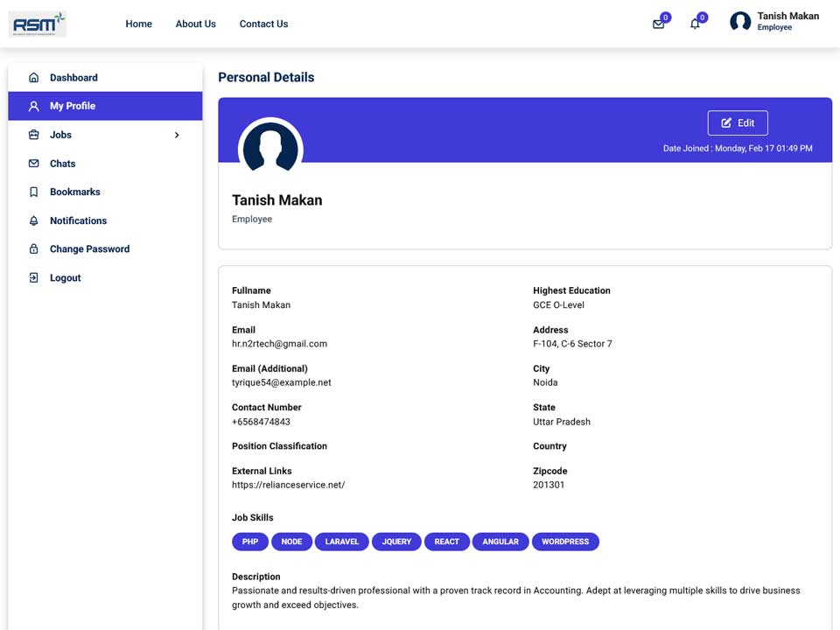Go to the Home nav item
The width and height of the screenshot is (840, 630).
click(x=139, y=24)
